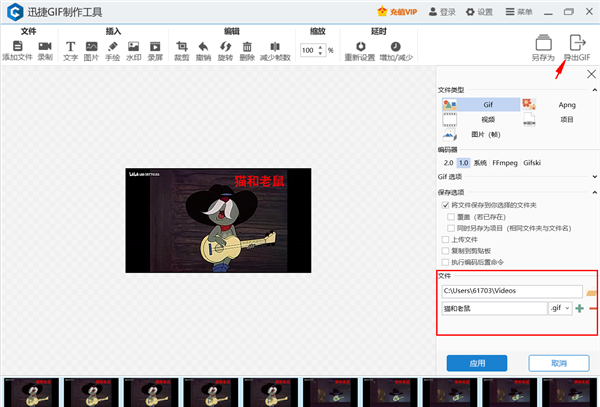Choose the FFmpeg encoder
Screen dimensions: 600x407
click(505, 163)
